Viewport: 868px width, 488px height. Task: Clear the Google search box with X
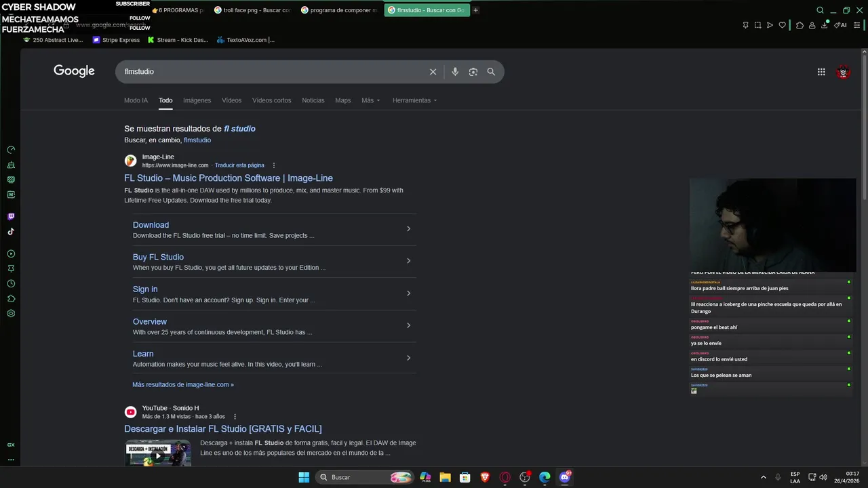click(433, 72)
